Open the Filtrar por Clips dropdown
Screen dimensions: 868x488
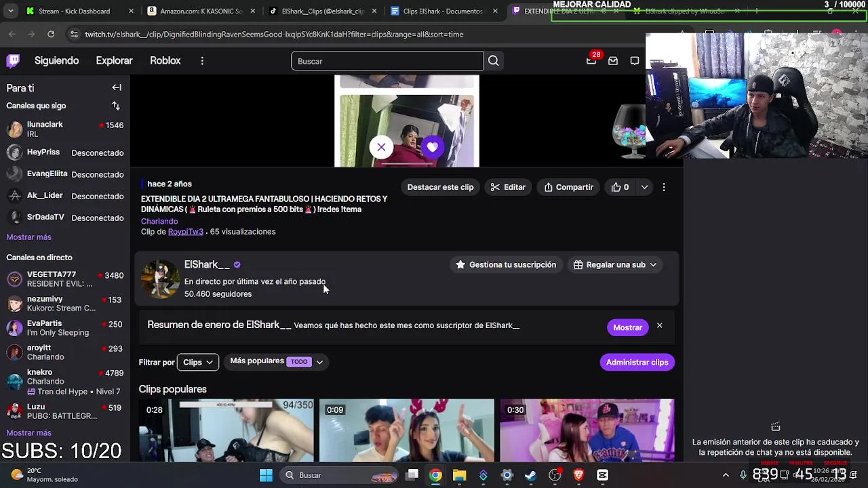[198, 362]
